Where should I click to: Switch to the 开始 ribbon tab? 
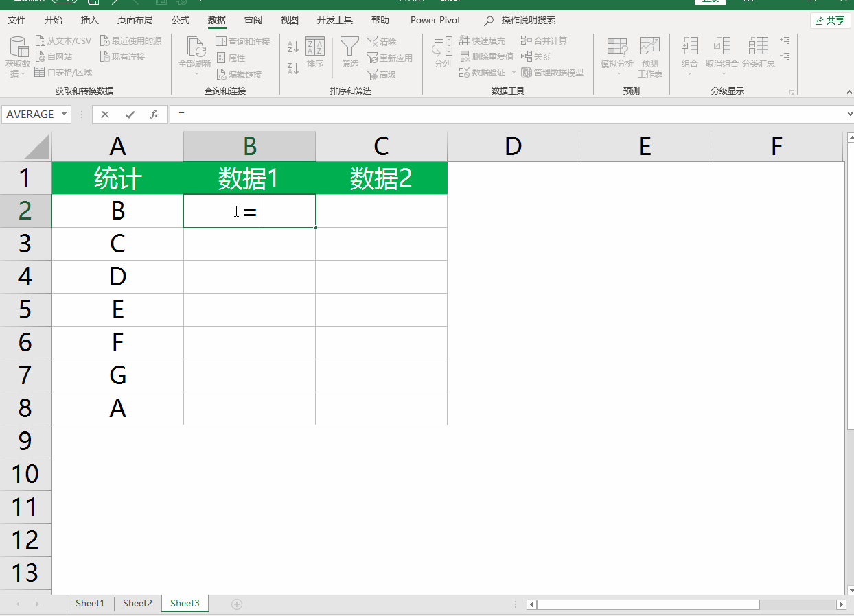53,20
